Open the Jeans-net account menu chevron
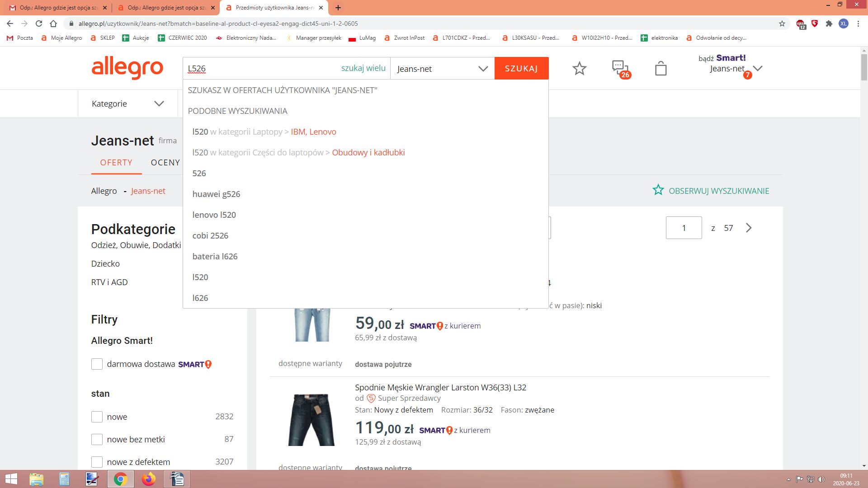Image resolution: width=868 pixels, height=488 pixels. click(758, 69)
